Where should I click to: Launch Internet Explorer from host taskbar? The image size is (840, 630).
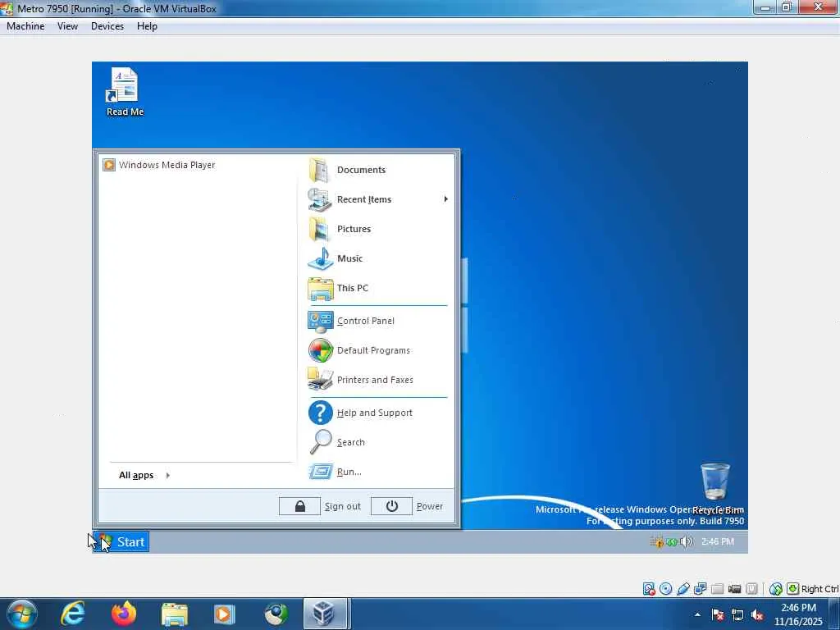click(72, 614)
